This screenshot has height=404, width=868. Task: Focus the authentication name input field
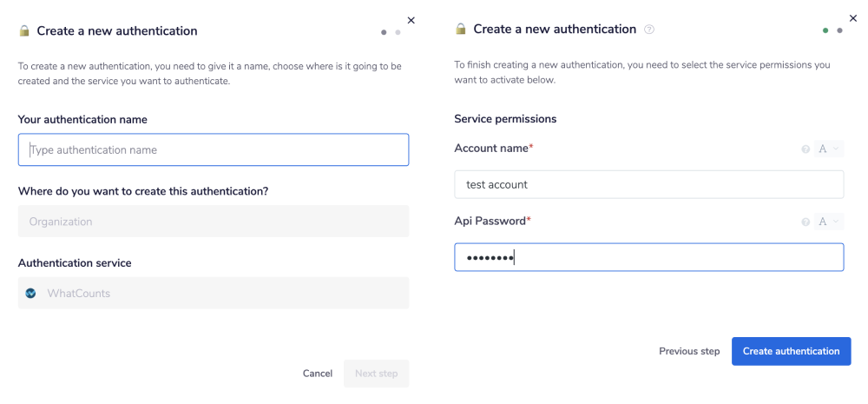point(213,149)
